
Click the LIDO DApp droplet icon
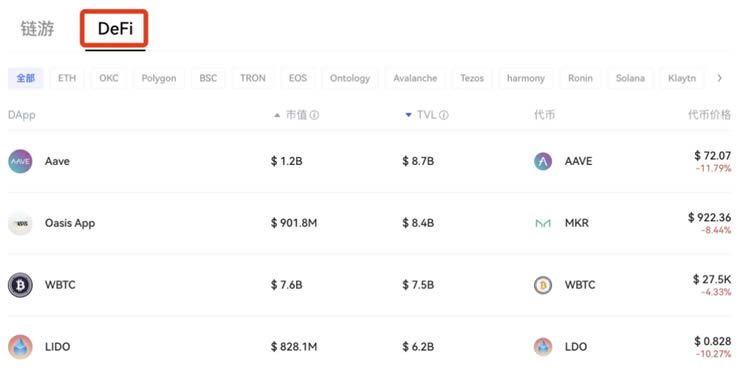20,346
